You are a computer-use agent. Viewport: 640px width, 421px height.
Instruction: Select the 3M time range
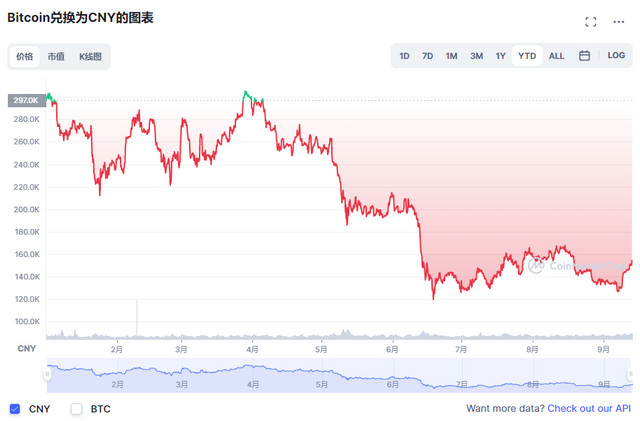pos(476,56)
